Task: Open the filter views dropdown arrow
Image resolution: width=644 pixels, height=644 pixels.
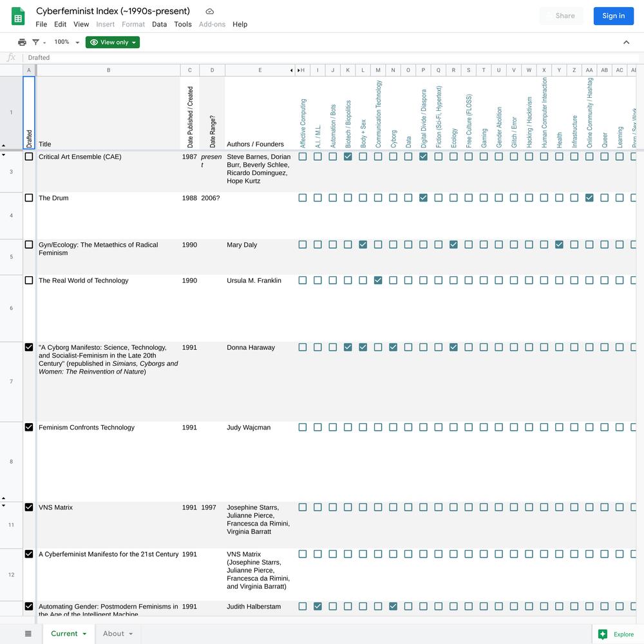Action: (x=44, y=43)
